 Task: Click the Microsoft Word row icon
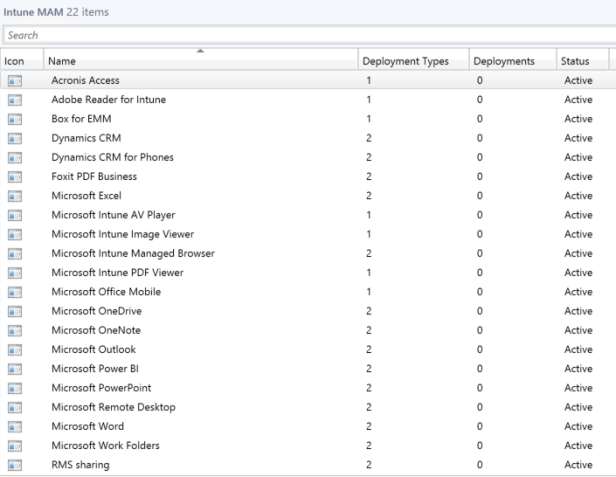click(x=15, y=427)
